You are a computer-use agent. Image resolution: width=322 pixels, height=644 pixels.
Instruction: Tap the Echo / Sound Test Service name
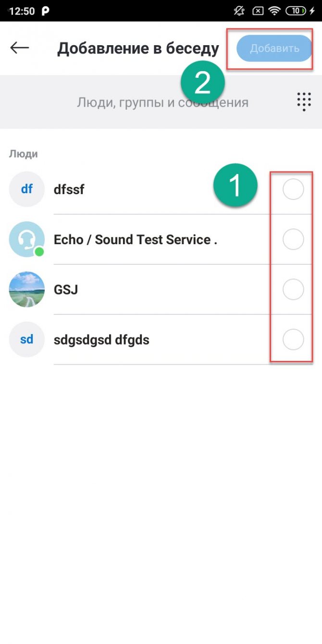(136, 239)
